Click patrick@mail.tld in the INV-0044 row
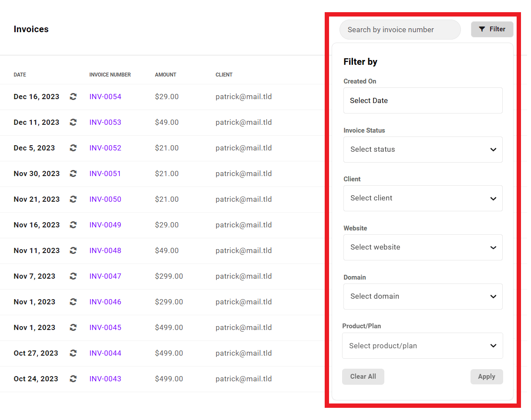This screenshot has height=420, width=531. click(x=244, y=353)
